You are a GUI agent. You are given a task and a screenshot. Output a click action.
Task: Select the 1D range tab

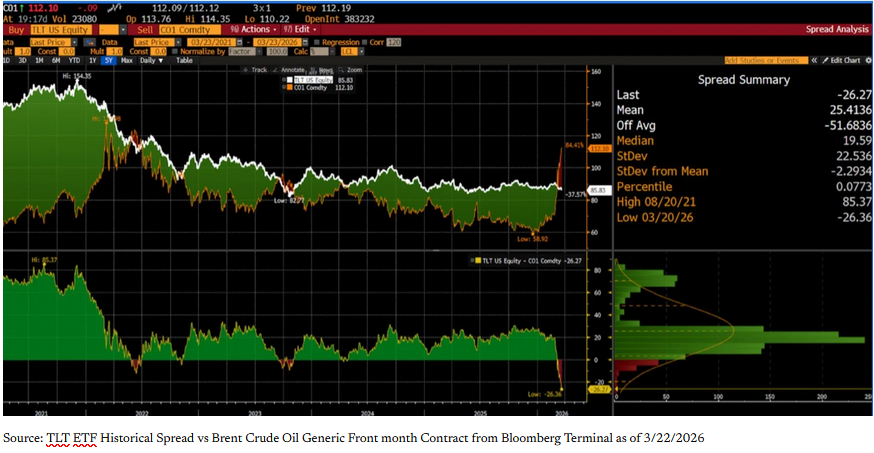[x=6, y=60]
